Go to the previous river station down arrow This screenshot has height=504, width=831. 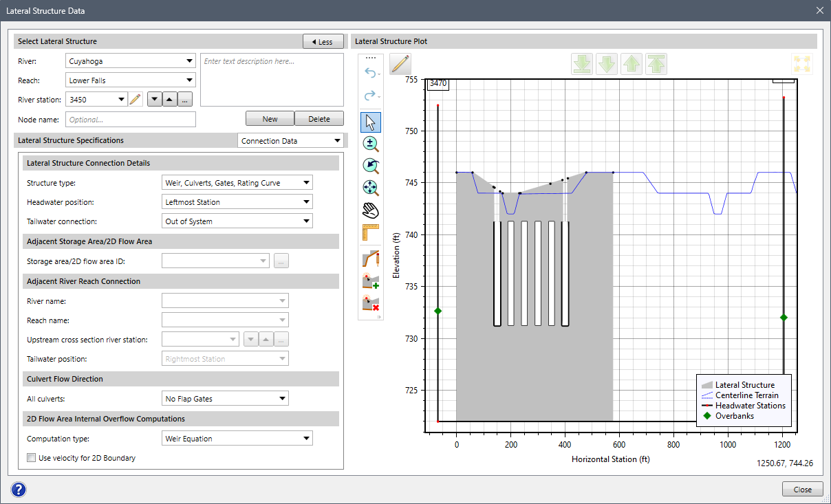pyautogui.click(x=155, y=100)
